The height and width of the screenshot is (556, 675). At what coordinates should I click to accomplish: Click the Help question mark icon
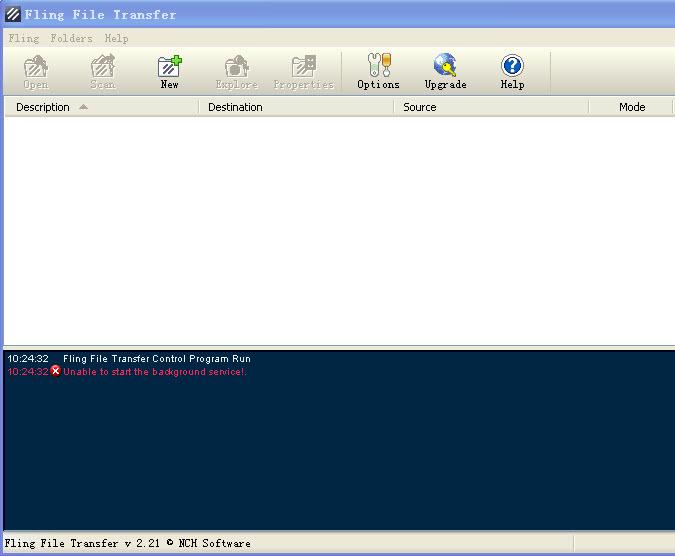(512, 71)
